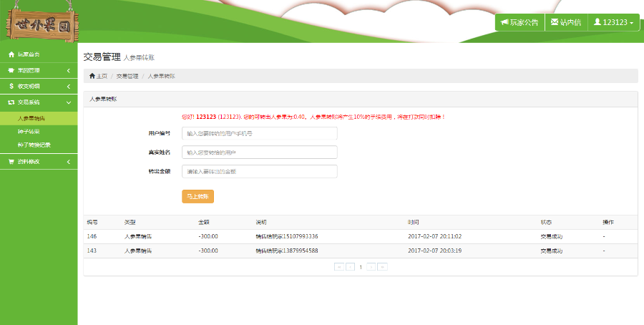The width and height of the screenshot is (644, 325).
Task: Select page 1 in pagination
Action: [x=361, y=267]
